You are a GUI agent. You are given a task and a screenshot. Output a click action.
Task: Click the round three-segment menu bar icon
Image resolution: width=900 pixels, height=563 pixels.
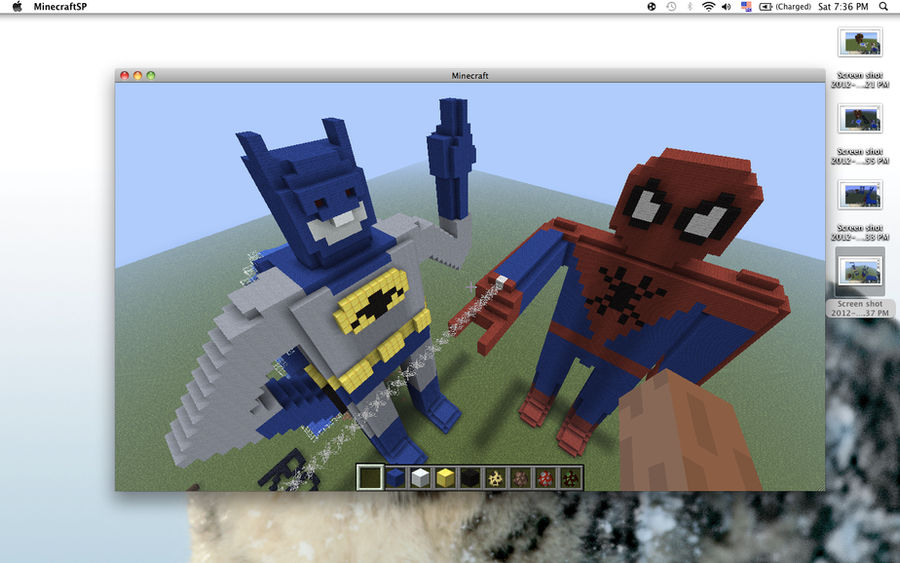[651, 7]
